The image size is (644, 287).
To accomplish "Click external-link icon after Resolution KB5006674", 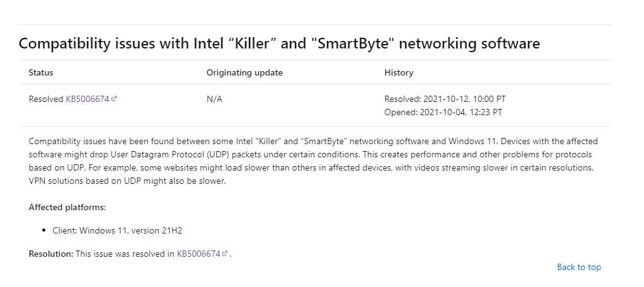I will point(225,254).
